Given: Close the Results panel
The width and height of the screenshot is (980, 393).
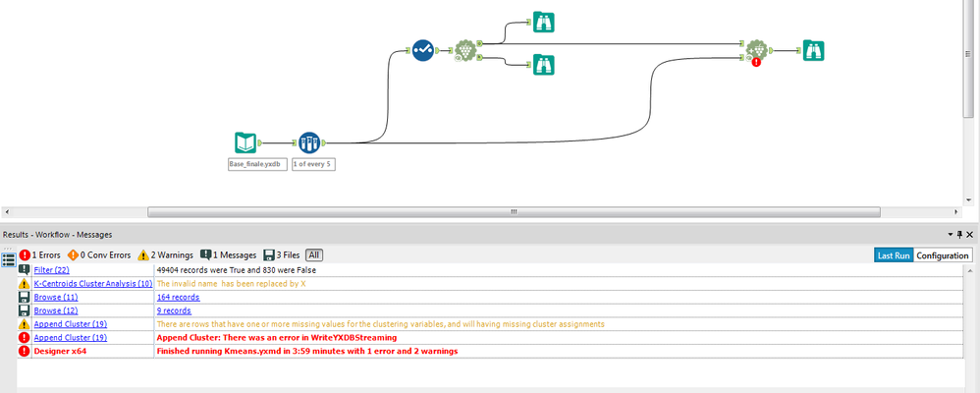Looking at the screenshot, I should 970,235.
